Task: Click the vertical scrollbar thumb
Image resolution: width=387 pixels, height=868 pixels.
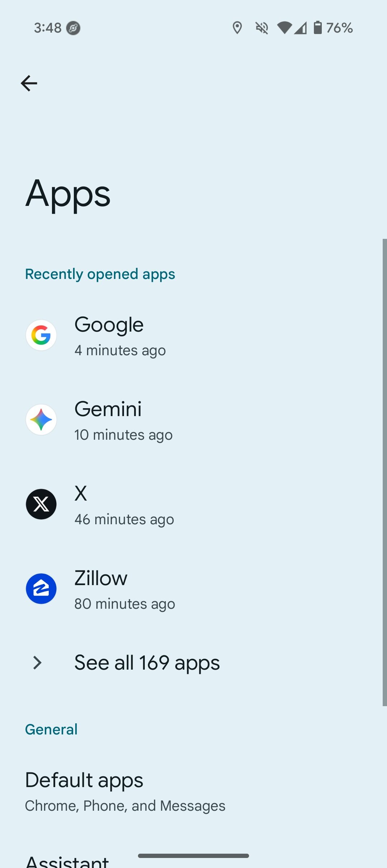Action: pos(384,473)
